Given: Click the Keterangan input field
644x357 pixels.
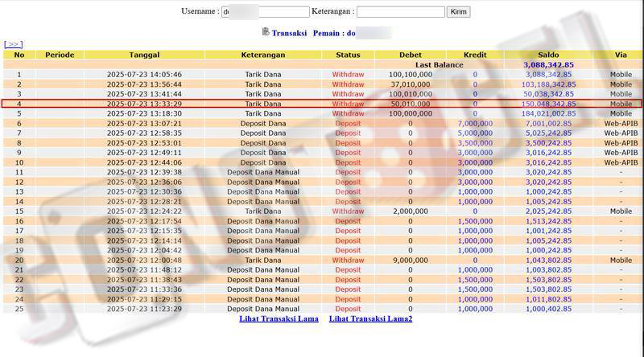Looking at the screenshot, I should [400, 12].
